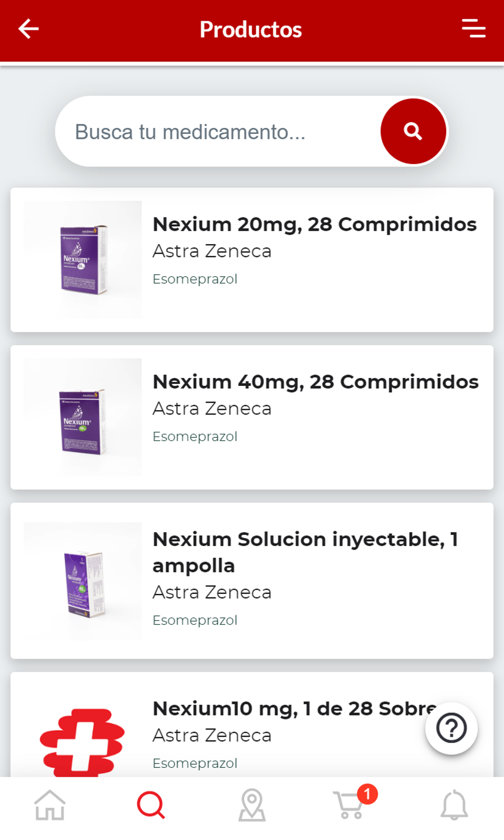Tap the Nexium 20mg box thumbnail
This screenshot has height=840, width=504.
pos(83,260)
